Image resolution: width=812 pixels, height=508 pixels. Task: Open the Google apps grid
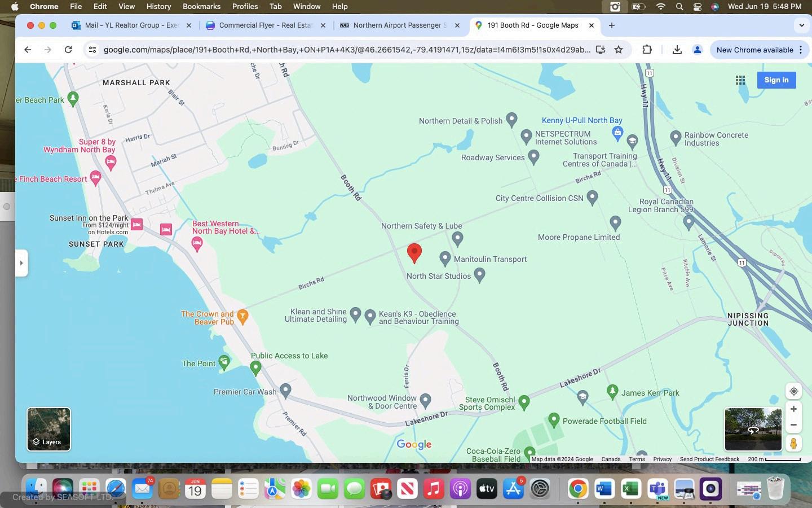740,80
